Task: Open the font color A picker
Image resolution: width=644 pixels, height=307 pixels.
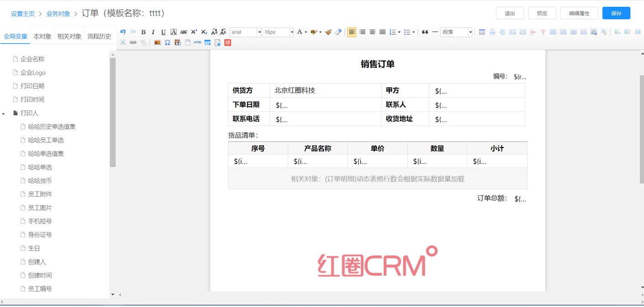Action: tap(299, 32)
